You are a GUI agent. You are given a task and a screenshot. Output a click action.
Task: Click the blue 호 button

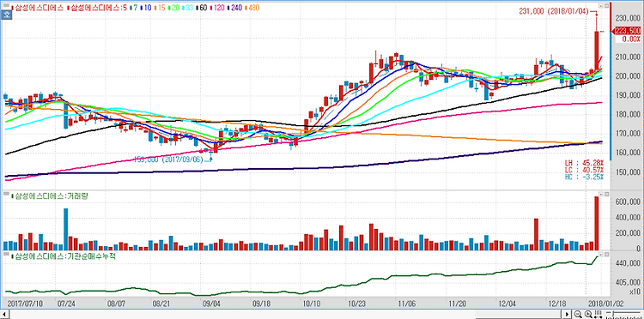coord(7,15)
